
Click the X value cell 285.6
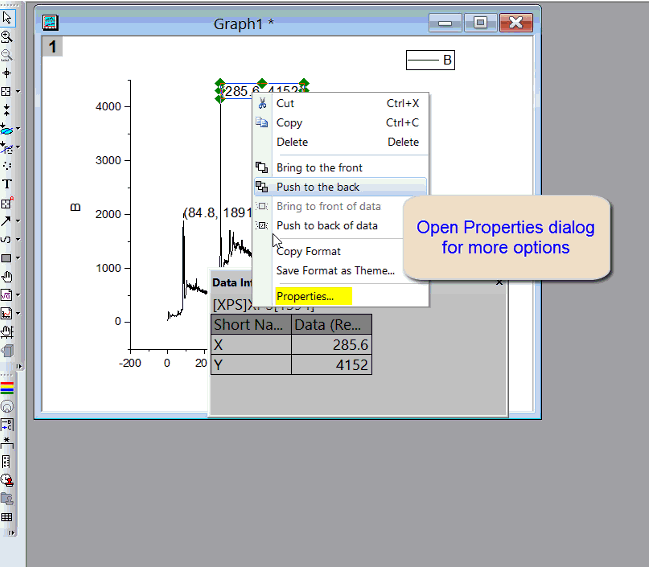331,344
